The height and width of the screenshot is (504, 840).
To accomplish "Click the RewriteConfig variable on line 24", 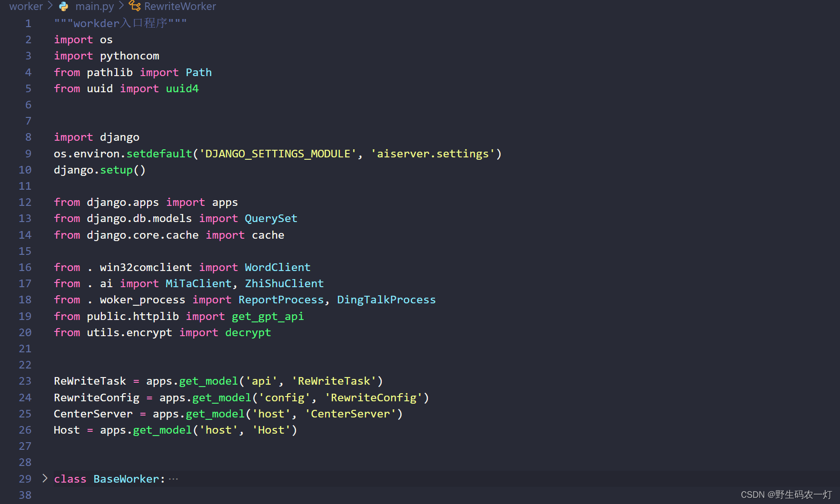I will click(x=97, y=397).
